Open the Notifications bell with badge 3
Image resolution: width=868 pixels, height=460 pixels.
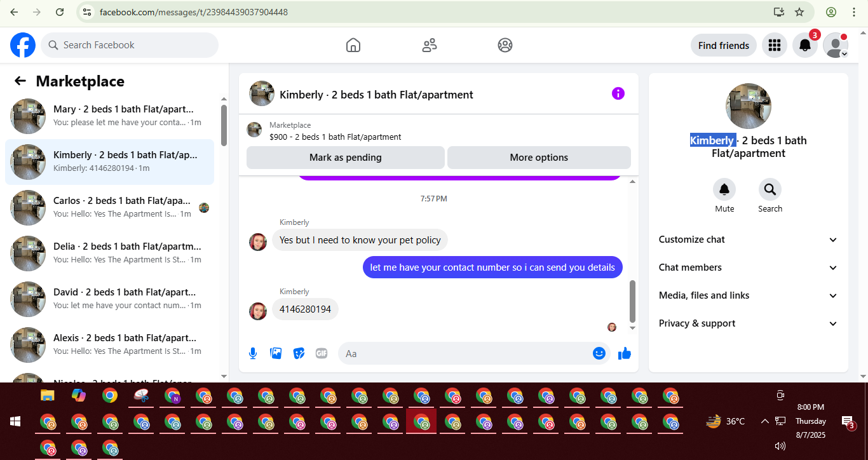tap(805, 45)
